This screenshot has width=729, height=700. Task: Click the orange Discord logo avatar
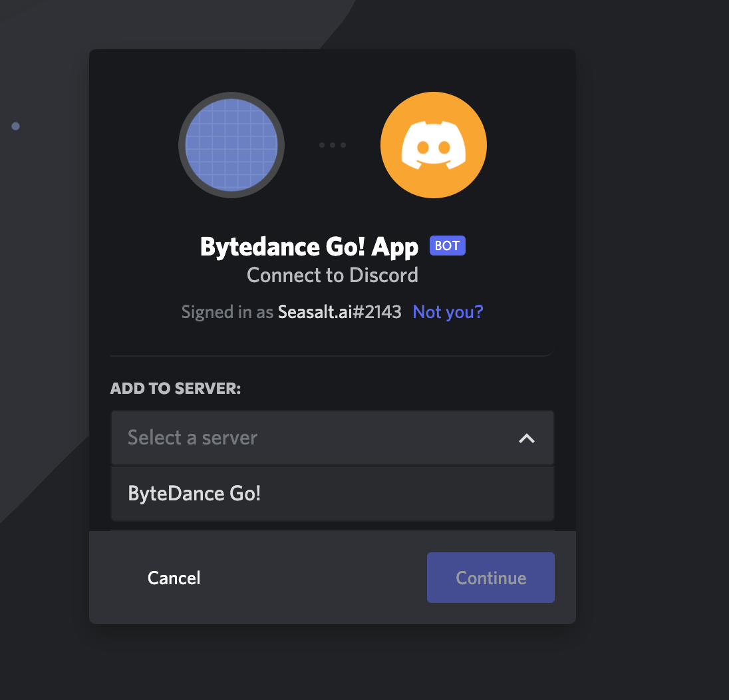433,145
